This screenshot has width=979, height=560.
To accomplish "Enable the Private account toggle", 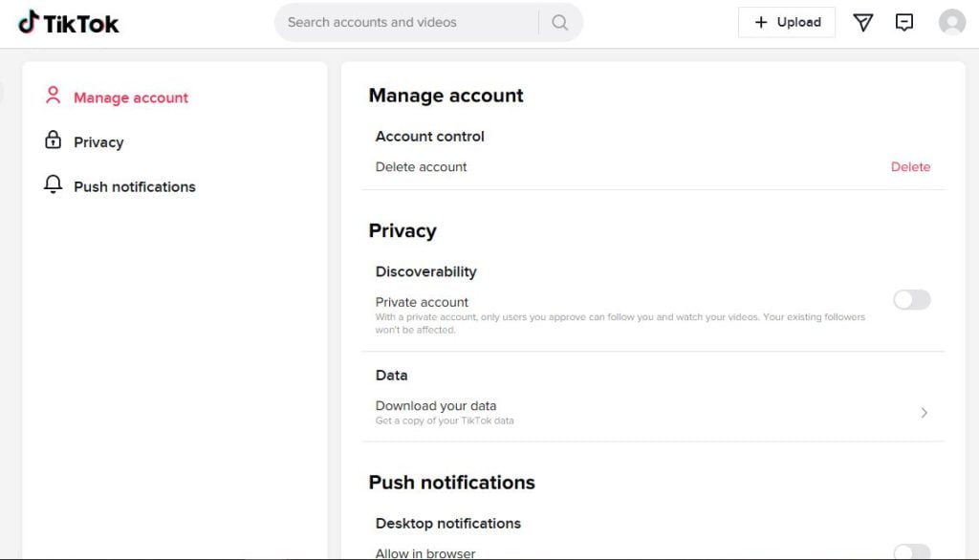I will point(911,299).
